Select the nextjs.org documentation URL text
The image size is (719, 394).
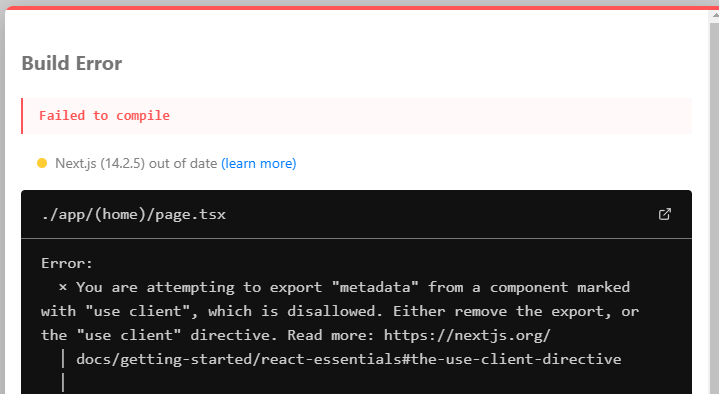(467, 335)
